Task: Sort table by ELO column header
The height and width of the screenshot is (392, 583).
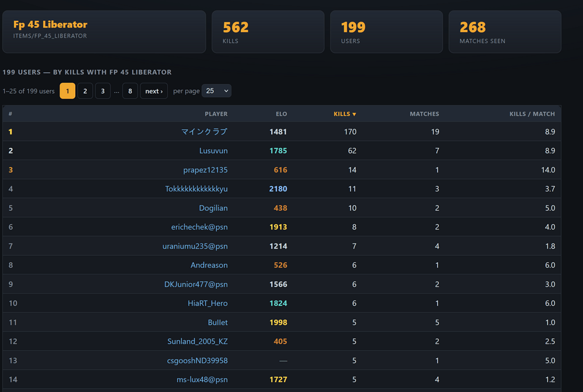Action: pyautogui.click(x=281, y=114)
